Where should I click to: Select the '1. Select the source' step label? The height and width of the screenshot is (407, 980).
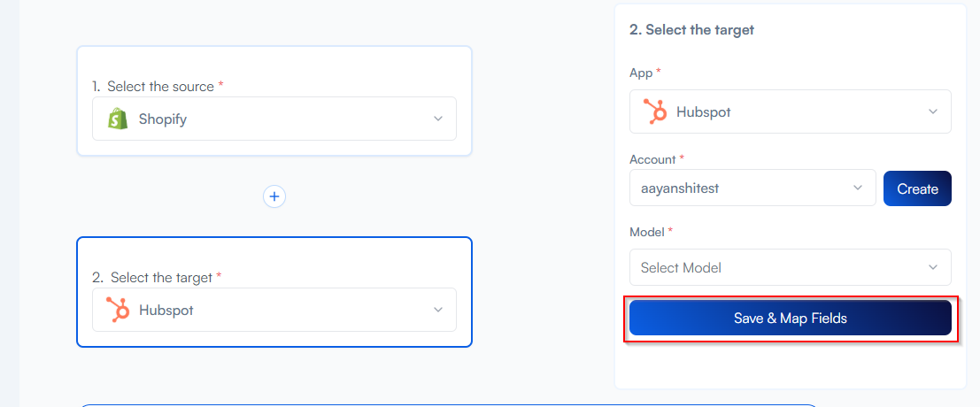[x=157, y=86]
